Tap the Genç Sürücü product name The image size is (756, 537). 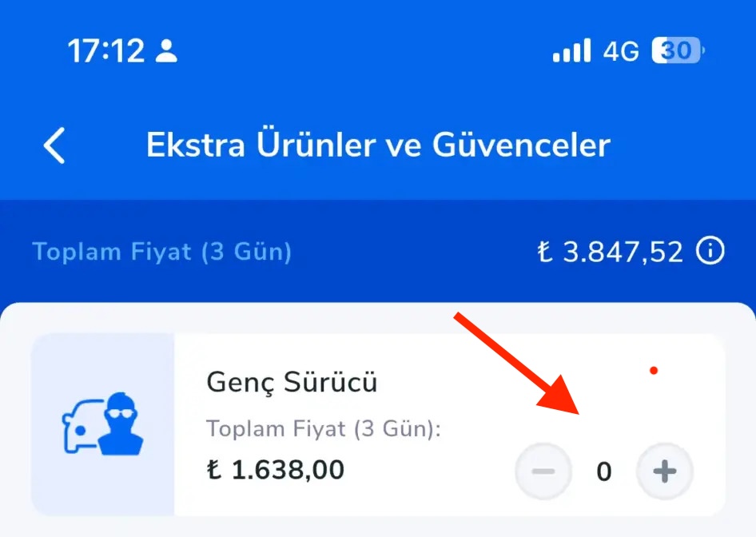pyautogui.click(x=290, y=381)
